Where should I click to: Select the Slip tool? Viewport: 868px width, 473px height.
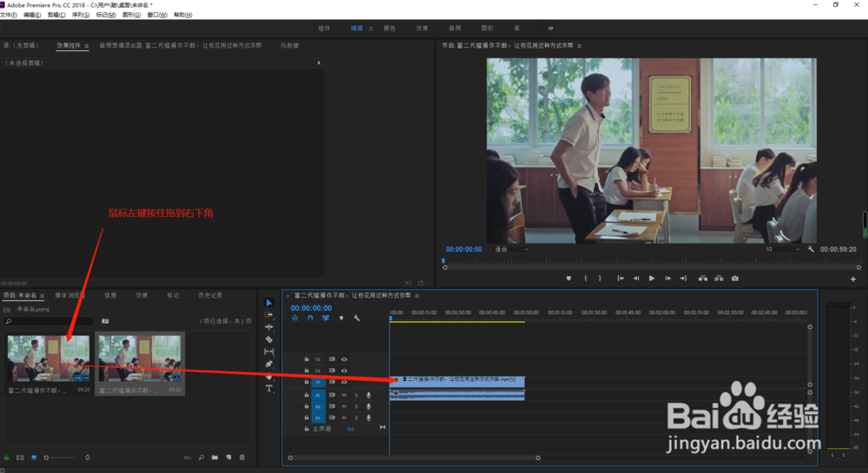pos(269,351)
